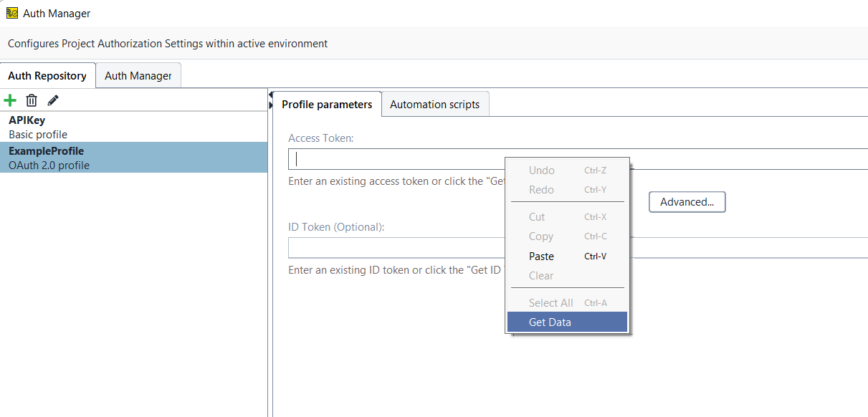
Task: Delete the profile with the trash icon
Action: point(32,100)
